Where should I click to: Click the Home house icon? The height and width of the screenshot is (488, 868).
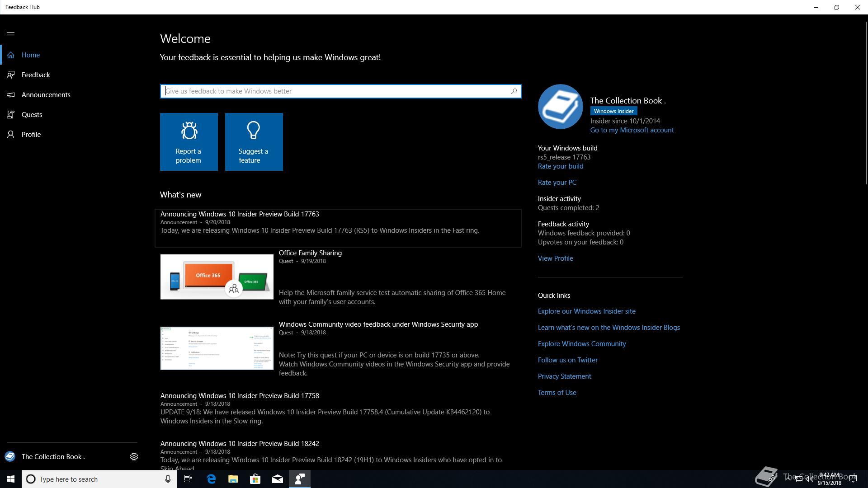click(11, 55)
